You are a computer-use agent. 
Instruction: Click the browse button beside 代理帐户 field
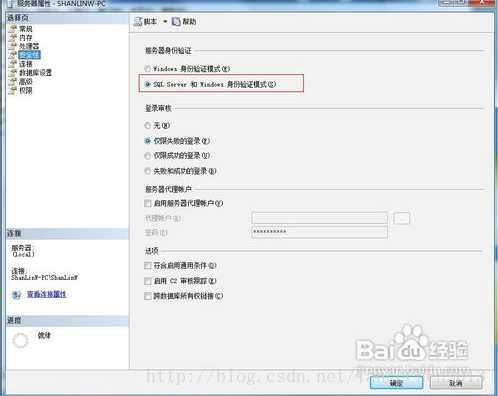tap(402, 218)
